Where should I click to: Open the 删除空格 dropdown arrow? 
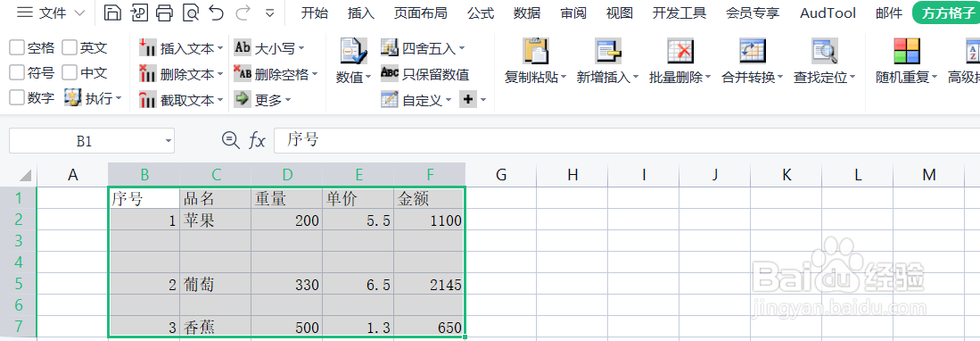315,74
